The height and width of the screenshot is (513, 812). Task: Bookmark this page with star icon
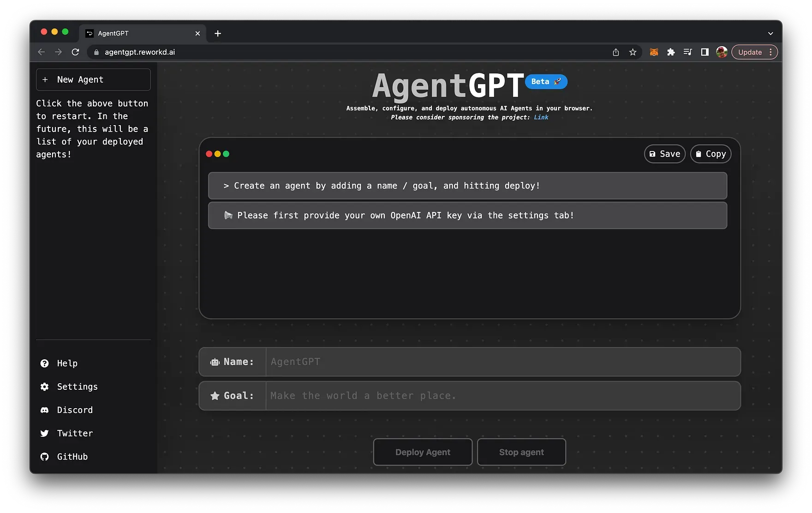coord(633,52)
